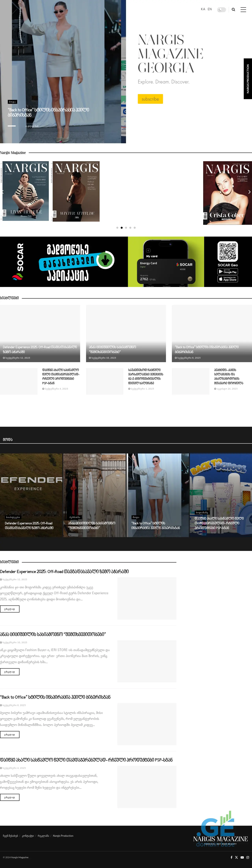
Task: Toggle dark mode switch
Action: pyautogui.click(x=221, y=10)
